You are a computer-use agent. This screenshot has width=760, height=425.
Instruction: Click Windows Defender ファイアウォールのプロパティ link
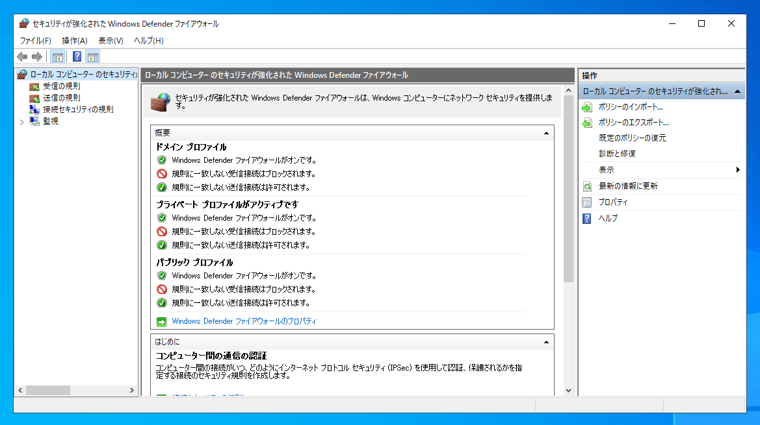(244, 321)
